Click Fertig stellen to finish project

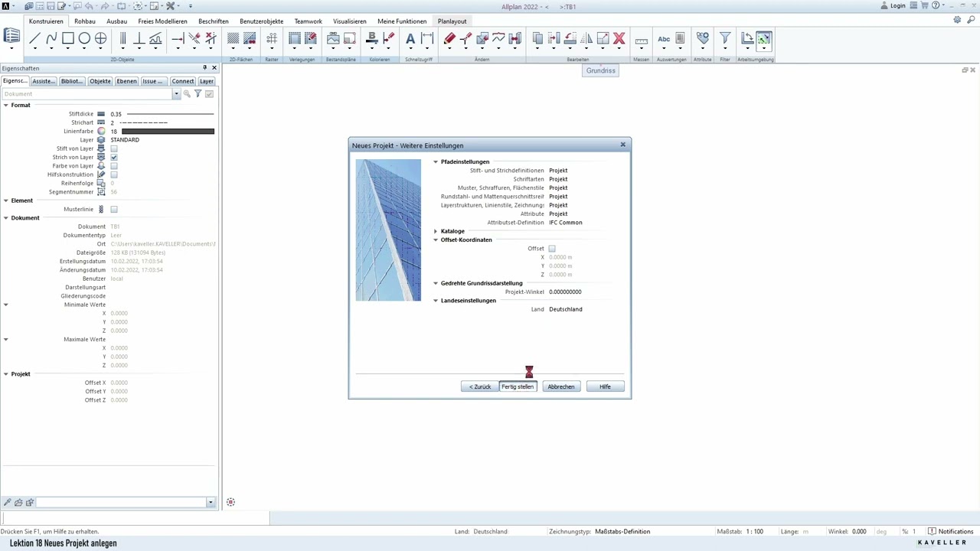(x=518, y=386)
